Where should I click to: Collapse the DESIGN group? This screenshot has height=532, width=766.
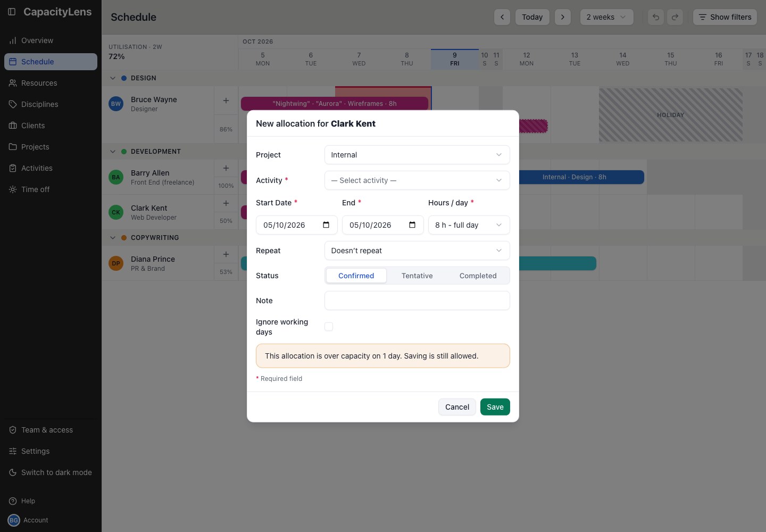[x=113, y=78]
